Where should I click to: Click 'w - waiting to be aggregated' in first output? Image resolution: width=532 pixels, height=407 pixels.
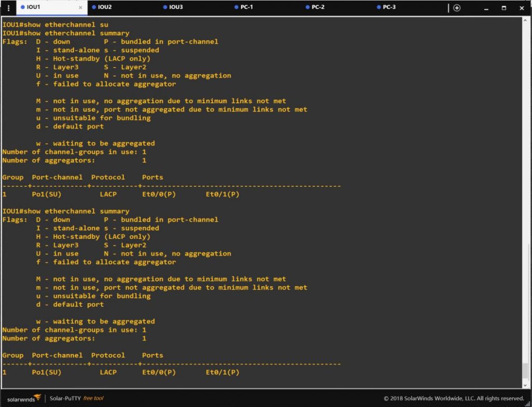coord(96,143)
